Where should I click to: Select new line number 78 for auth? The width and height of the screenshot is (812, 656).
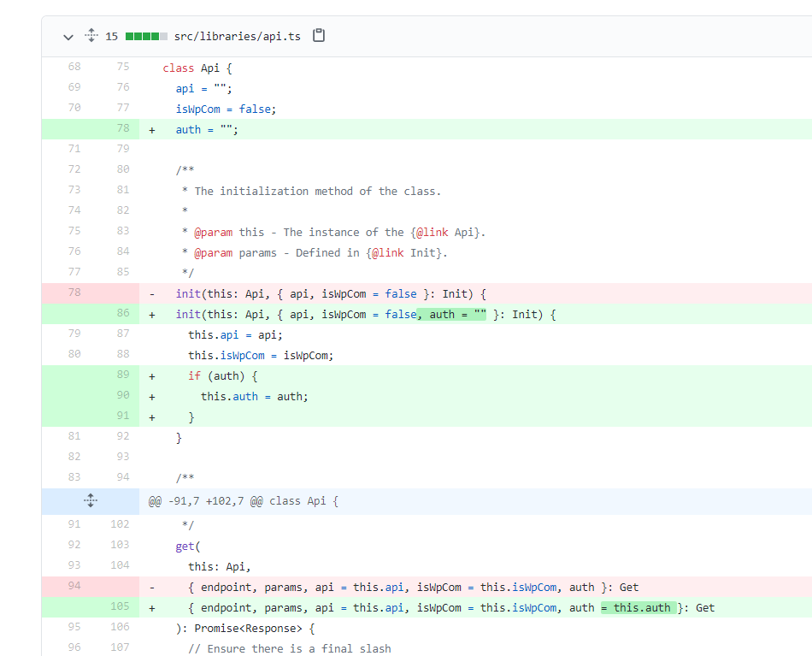pos(123,129)
